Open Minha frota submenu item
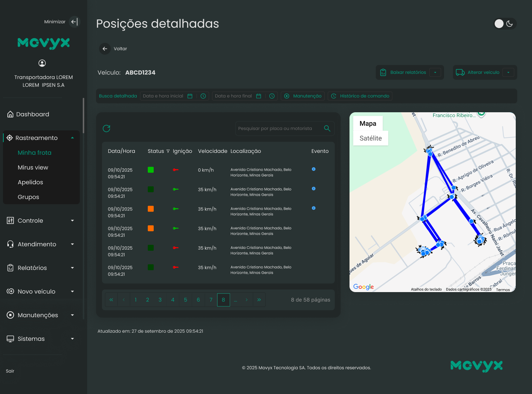This screenshot has height=394, width=532. (34, 153)
